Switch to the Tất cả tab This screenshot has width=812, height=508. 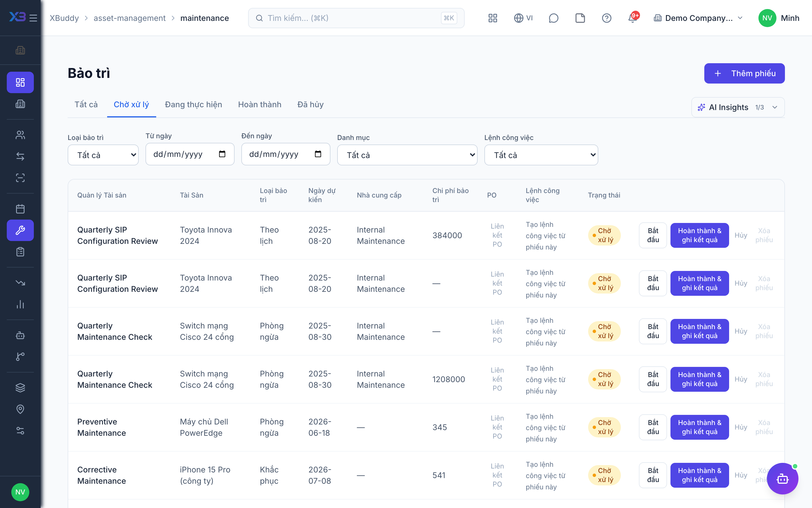pyautogui.click(x=86, y=104)
